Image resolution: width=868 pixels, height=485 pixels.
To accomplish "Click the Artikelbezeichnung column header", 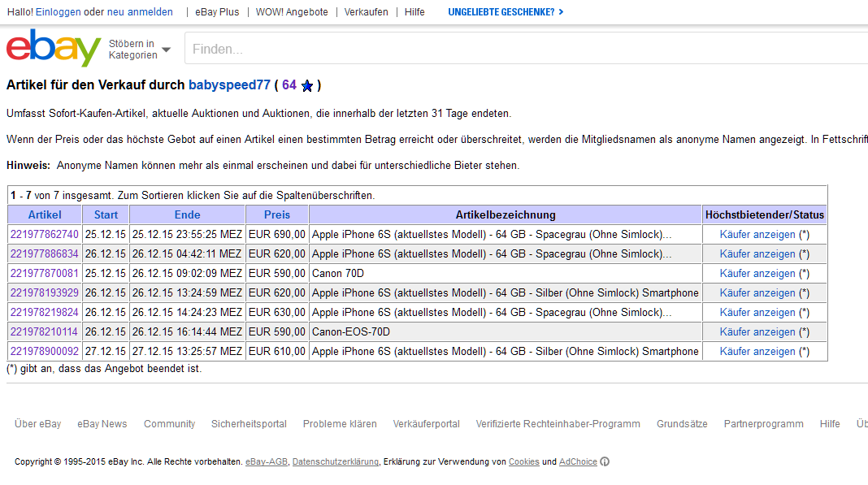I will 506,214.
